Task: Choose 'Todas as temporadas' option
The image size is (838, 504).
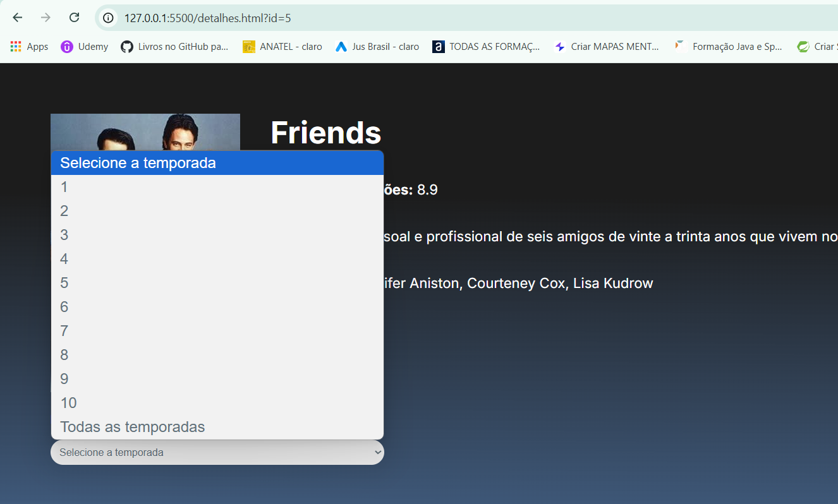Action: coord(217,427)
